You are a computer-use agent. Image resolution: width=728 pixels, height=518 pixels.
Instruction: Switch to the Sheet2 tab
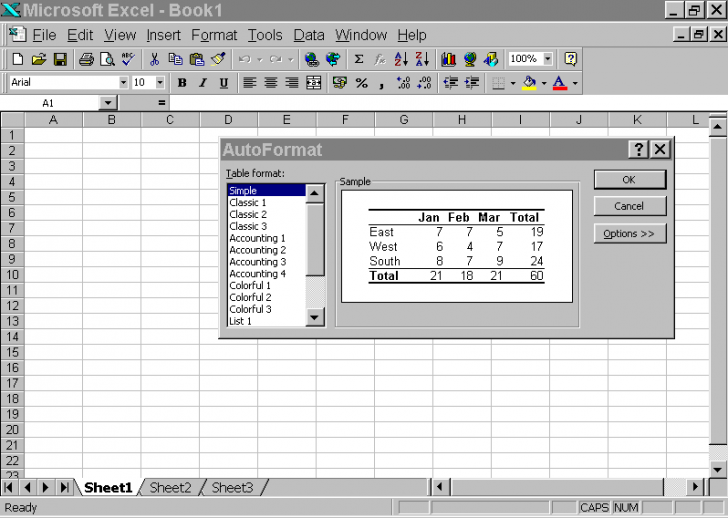click(170, 488)
